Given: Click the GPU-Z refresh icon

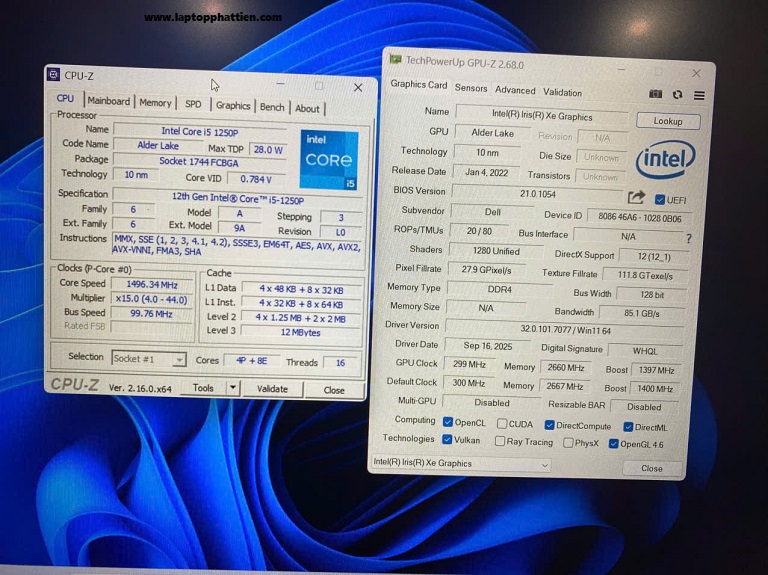Looking at the screenshot, I should [x=678, y=94].
